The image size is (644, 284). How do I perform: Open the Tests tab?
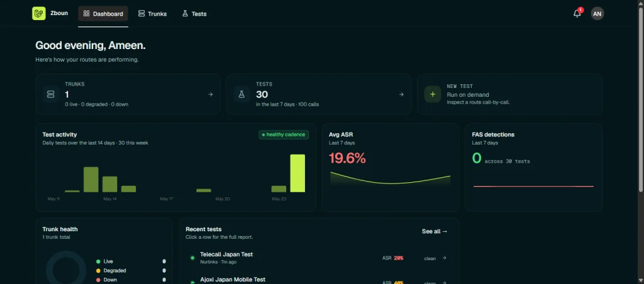click(194, 14)
